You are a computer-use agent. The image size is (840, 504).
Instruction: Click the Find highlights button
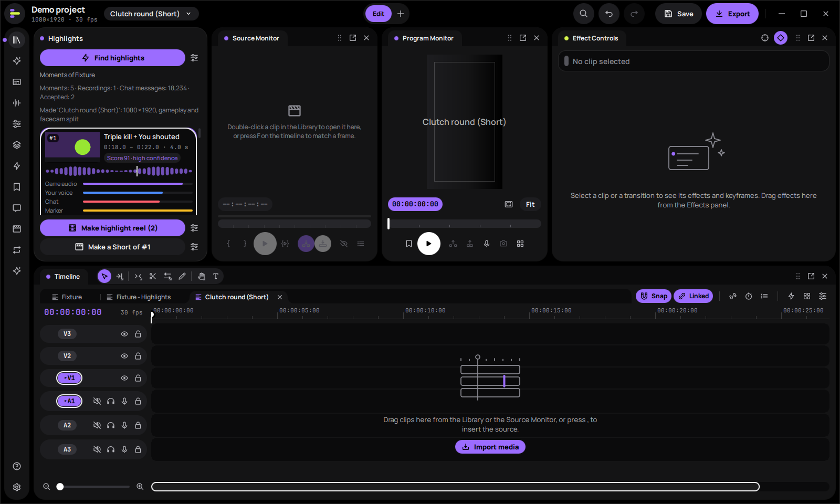[112, 58]
